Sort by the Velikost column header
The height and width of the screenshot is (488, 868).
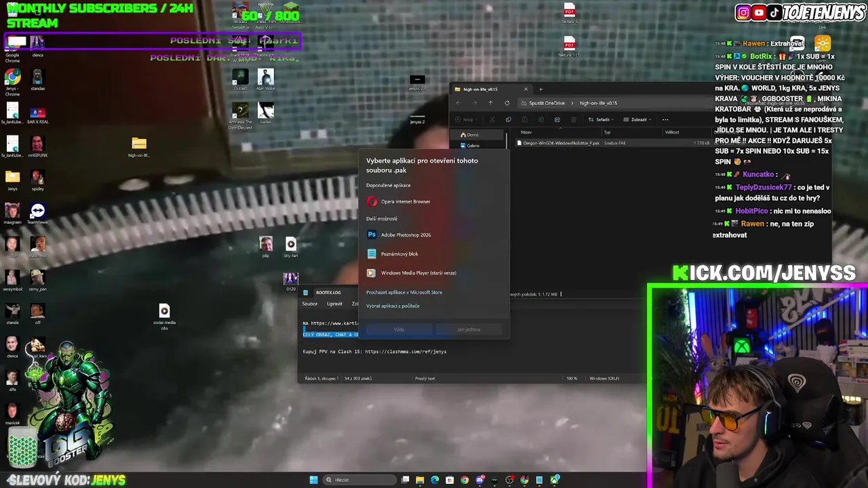pyautogui.click(x=672, y=132)
